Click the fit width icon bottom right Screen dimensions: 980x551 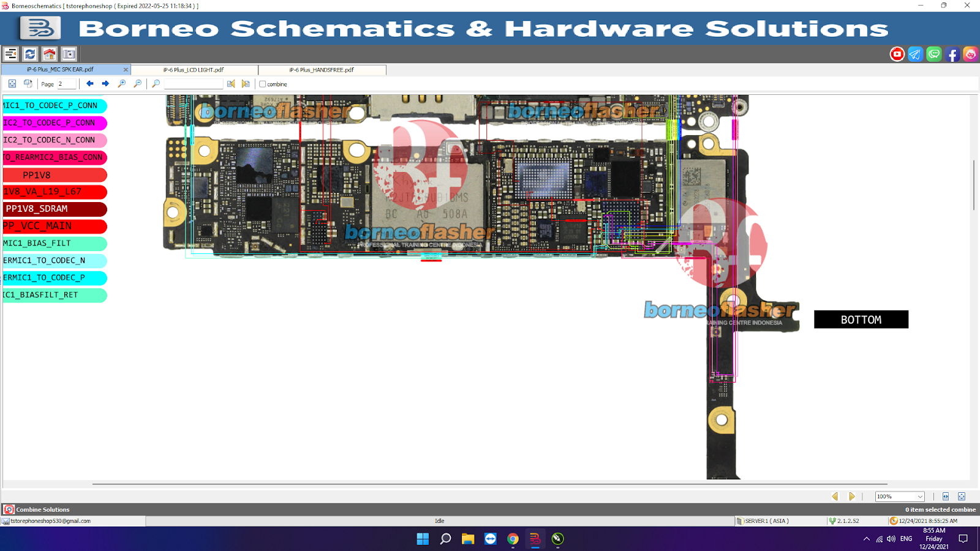click(946, 497)
